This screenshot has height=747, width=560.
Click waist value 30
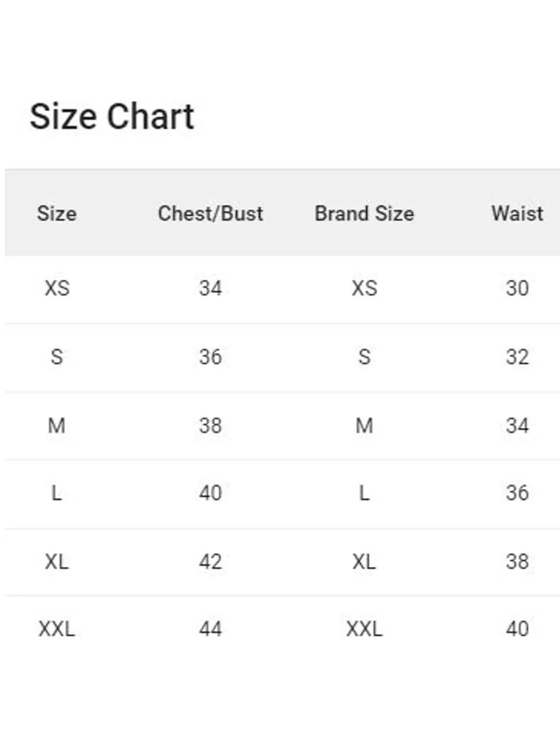pos(517,288)
